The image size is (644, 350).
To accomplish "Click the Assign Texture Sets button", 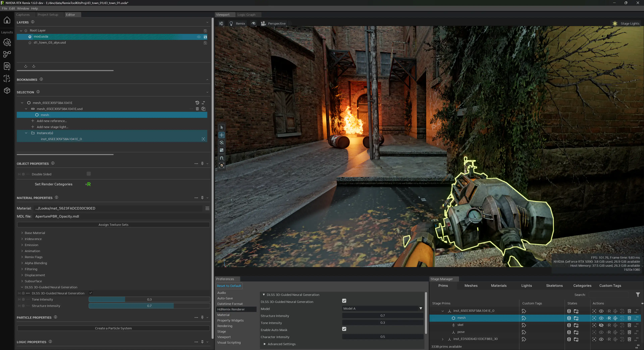I will 114,225.
